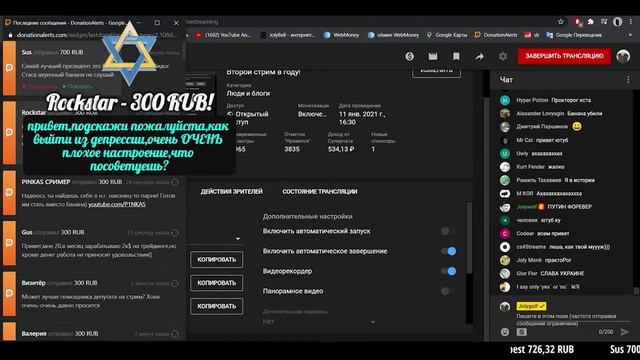Open DonationAlerts bookmark in bookmarks bar
This screenshot has width=640, height=360.
(x=496, y=35)
